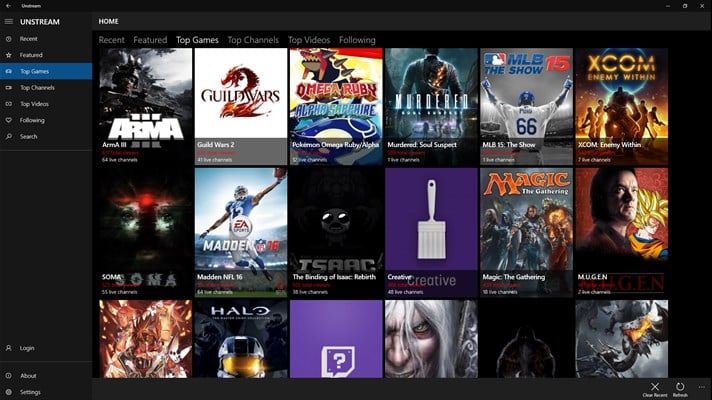Screen dimensions: 712x400
Task: Open the ArmA III game tile
Action: 145,106
